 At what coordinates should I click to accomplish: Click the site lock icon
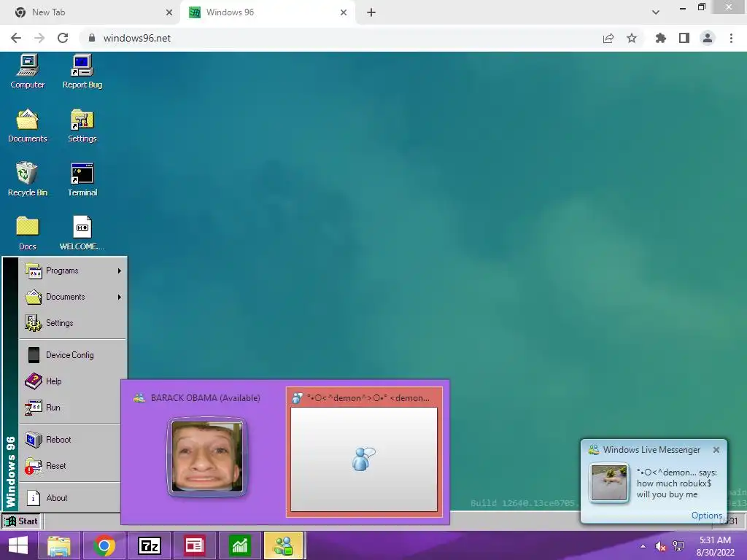point(92,38)
